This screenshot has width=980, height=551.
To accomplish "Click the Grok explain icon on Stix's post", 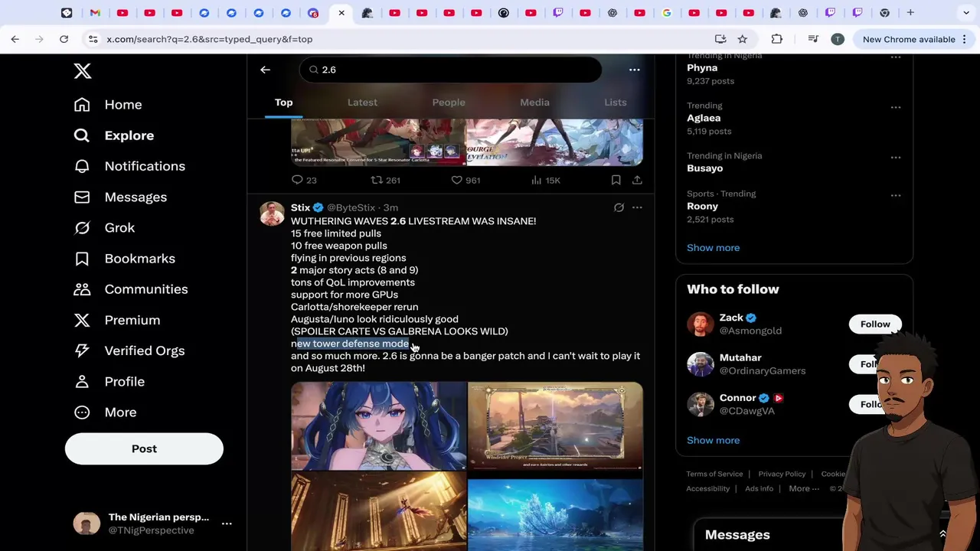I will tap(619, 207).
